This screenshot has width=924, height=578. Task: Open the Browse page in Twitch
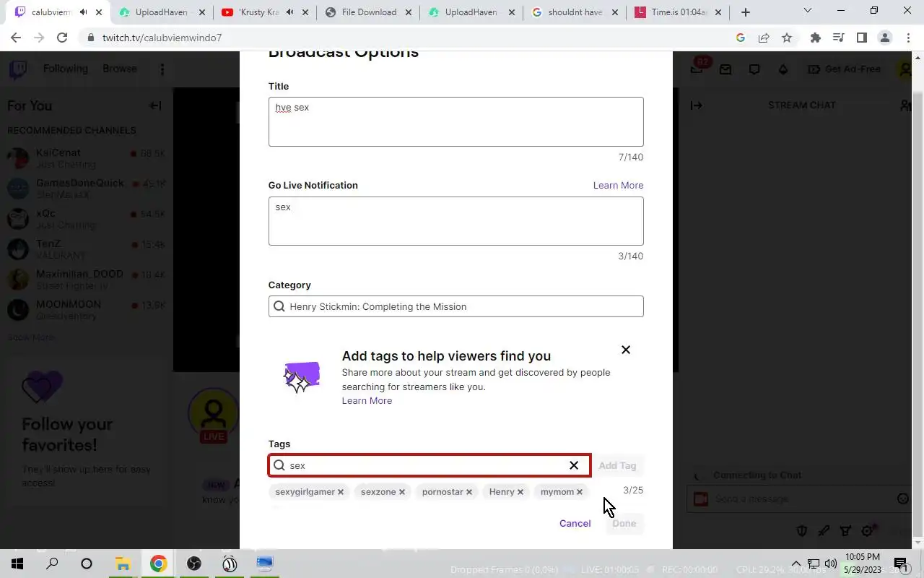coord(119,69)
